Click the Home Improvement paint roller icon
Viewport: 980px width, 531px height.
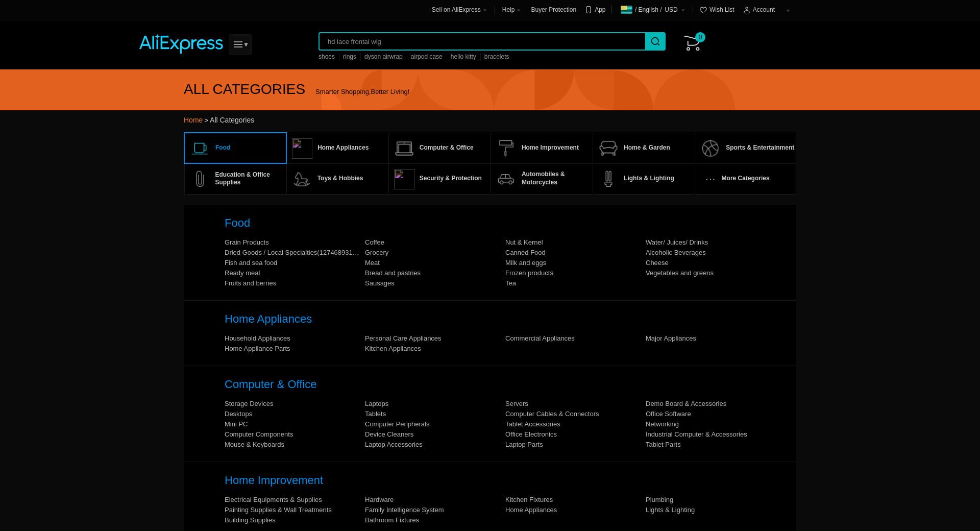506,148
